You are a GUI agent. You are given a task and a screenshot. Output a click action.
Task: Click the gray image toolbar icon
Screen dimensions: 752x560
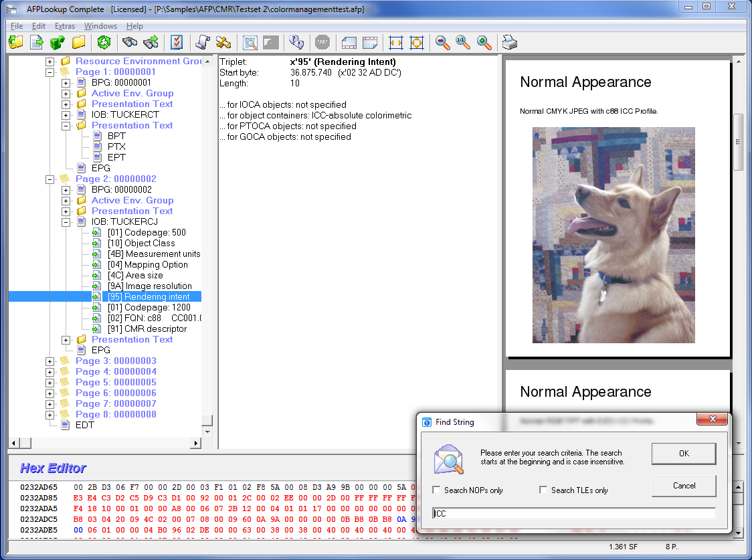(x=271, y=43)
